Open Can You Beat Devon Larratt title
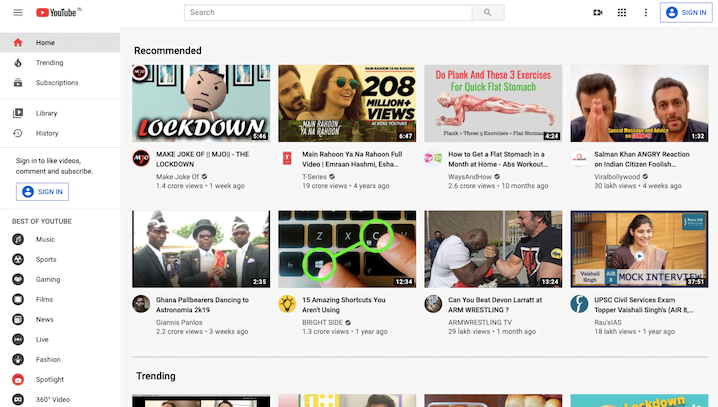Screen dimensions: 718x407 click(x=495, y=305)
